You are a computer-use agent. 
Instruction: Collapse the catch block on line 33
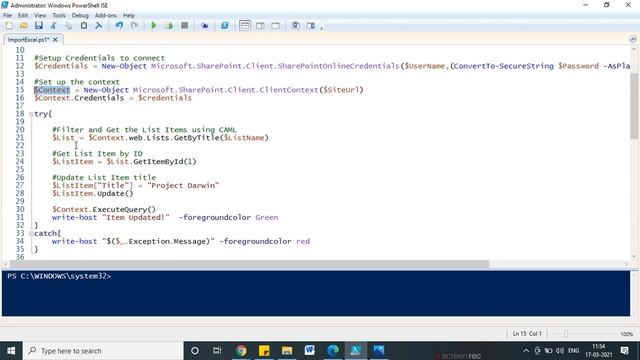tap(31, 233)
